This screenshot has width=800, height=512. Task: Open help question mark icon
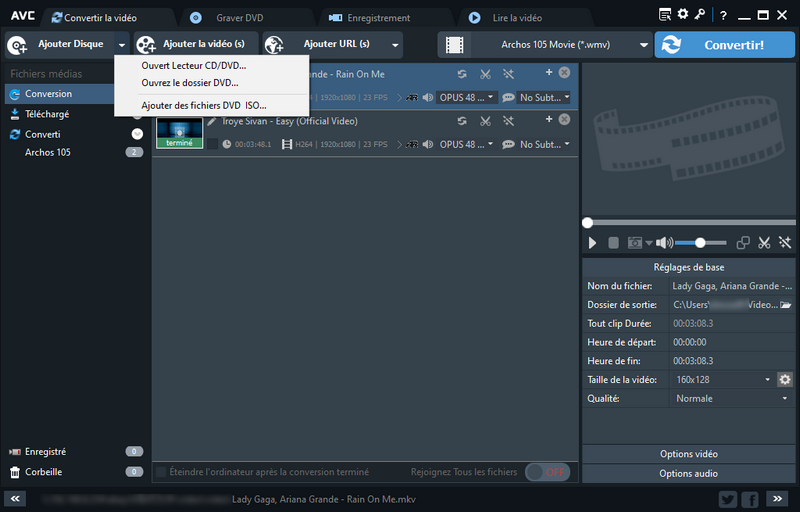coord(723,15)
